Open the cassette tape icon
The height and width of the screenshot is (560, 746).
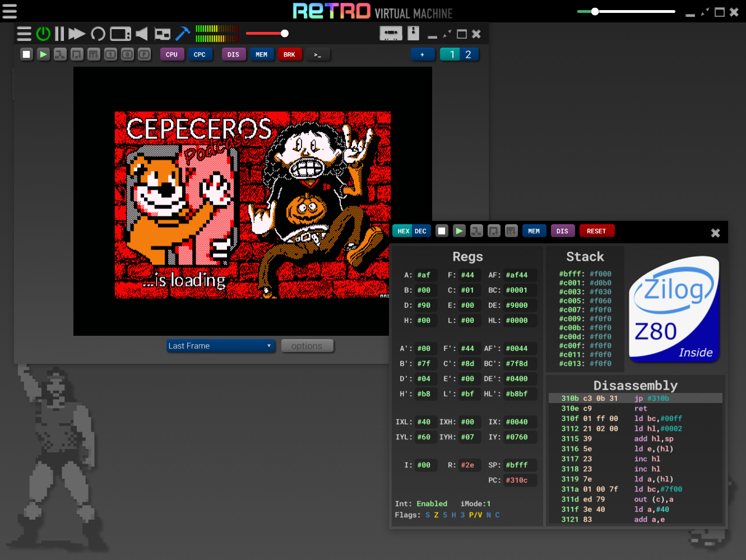[391, 34]
